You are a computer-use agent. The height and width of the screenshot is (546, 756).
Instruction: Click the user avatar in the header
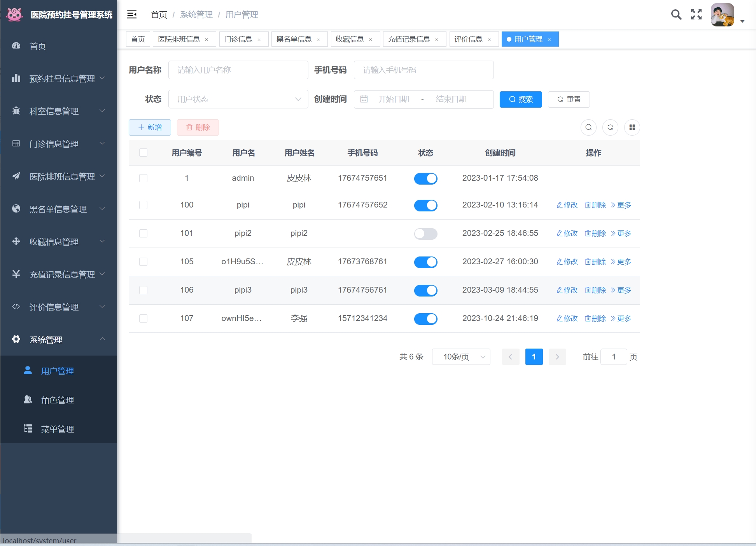(x=722, y=15)
